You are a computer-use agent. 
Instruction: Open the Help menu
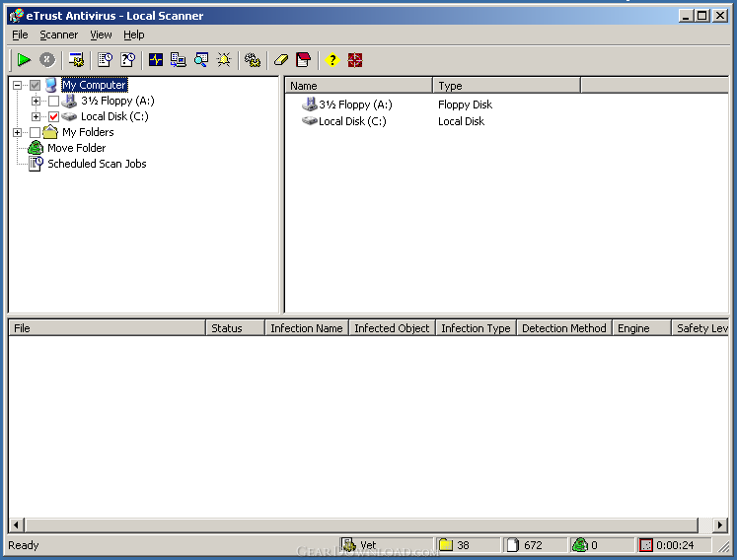(134, 35)
